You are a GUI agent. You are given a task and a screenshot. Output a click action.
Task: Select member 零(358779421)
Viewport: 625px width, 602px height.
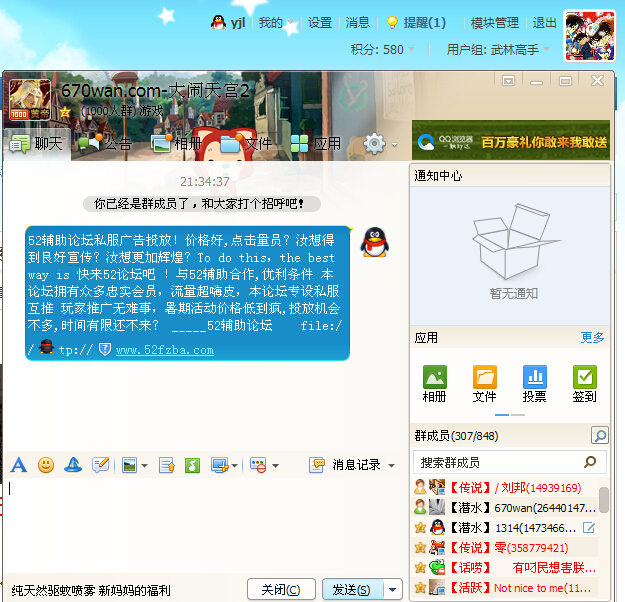[505, 547]
